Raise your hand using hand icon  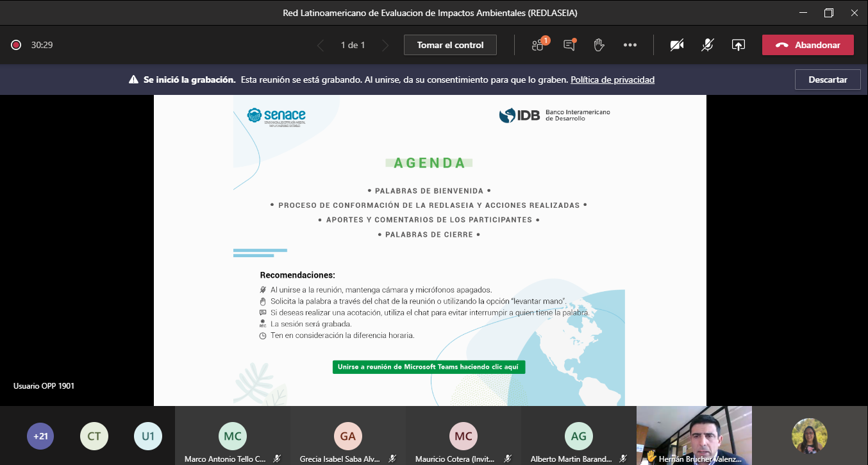[x=599, y=45]
